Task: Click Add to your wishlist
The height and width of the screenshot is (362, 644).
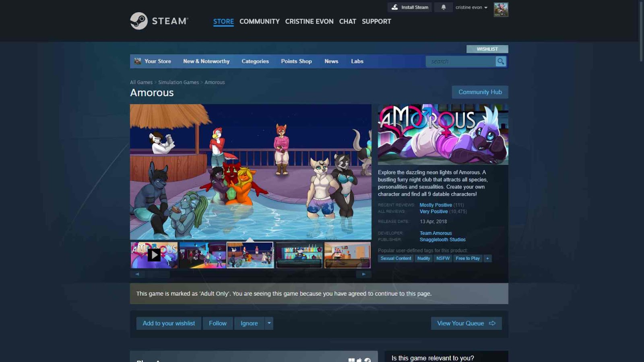Action: (x=169, y=323)
